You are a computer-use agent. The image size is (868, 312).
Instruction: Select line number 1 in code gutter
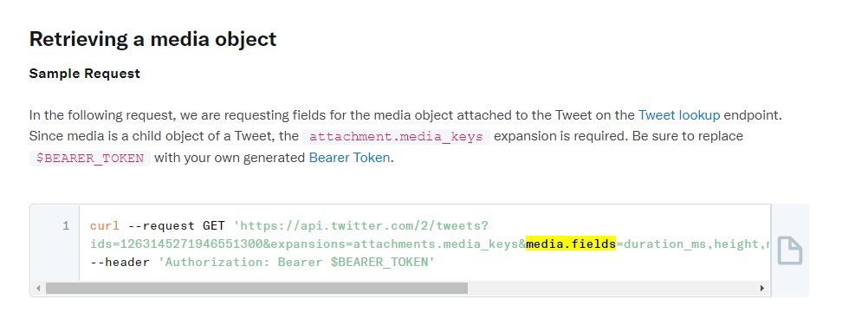(x=66, y=226)
